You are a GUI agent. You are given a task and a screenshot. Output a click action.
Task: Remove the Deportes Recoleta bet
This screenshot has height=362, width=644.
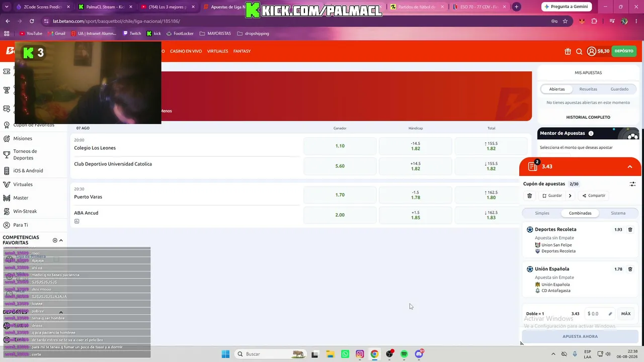(x=630, y=230)
